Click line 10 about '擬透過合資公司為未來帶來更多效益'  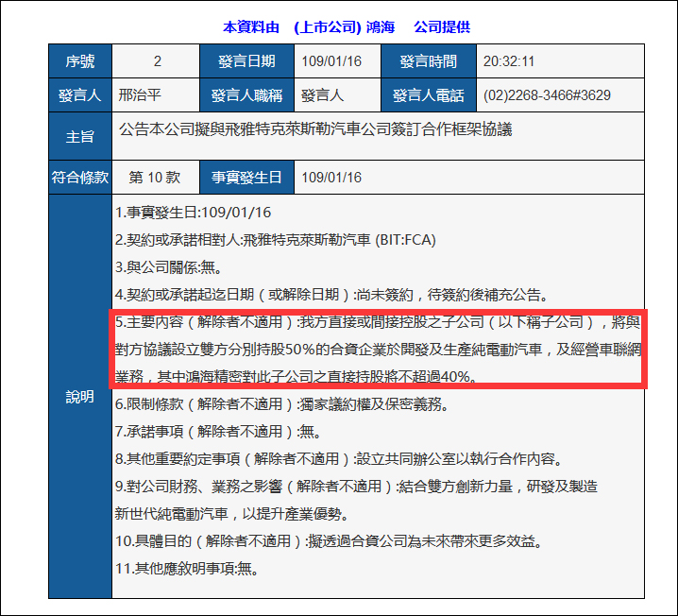tap(329, 540)
